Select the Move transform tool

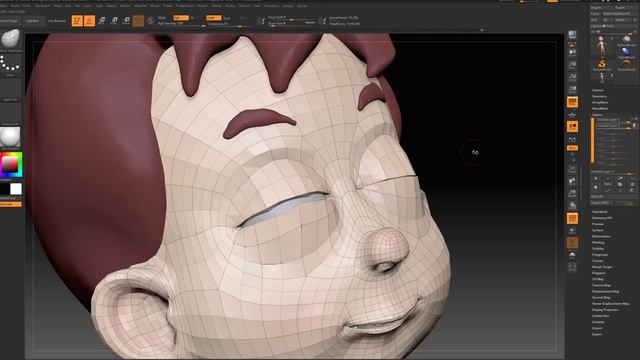pyautogui.click(x=102, y=21)
